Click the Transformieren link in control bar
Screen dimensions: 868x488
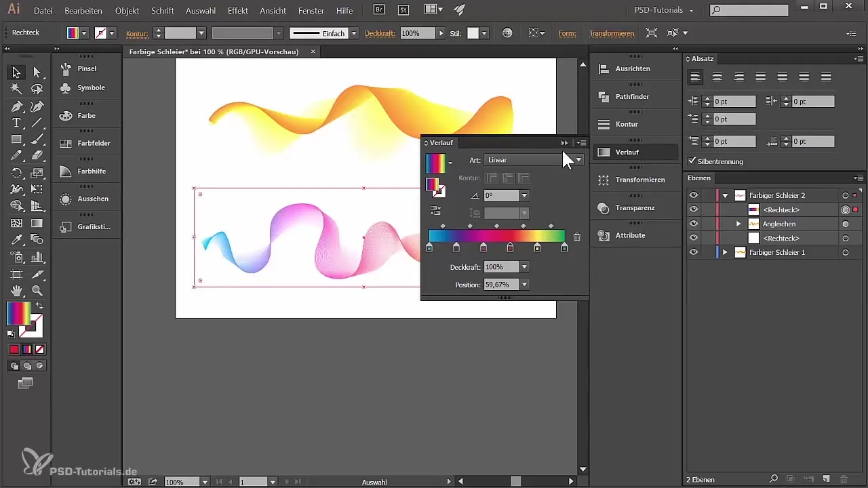(612, 33)
